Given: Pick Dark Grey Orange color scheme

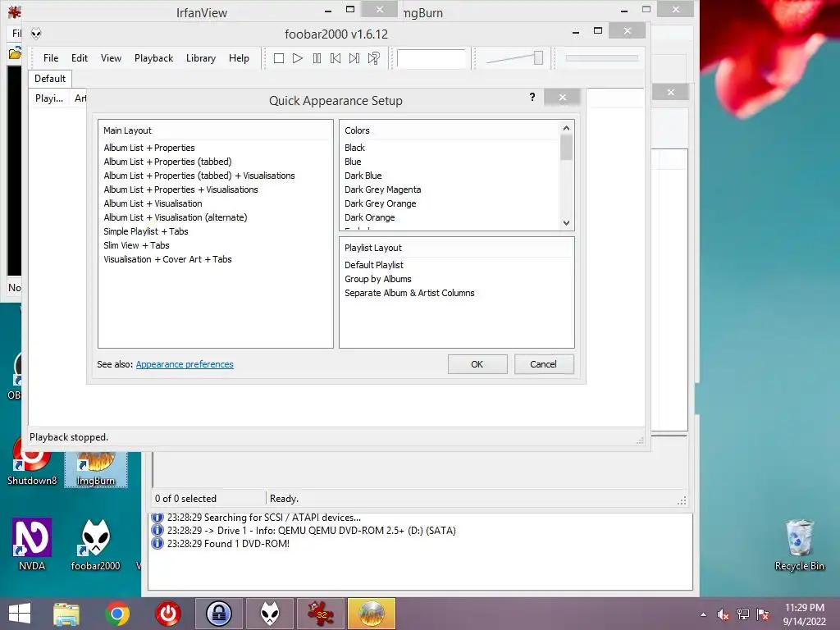Looking at the screenshot, I should [x=381, y=203].
